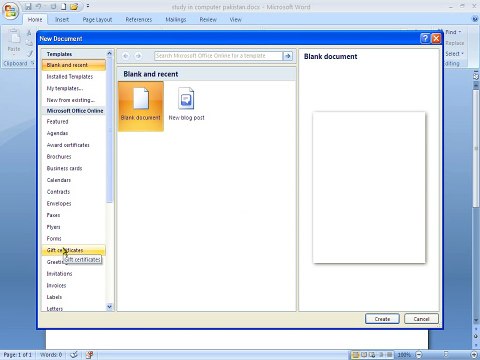This screenshot has width=480, height=360.
Task: Switch to Full Screen Reading view icon
Action: click(364, 355)
